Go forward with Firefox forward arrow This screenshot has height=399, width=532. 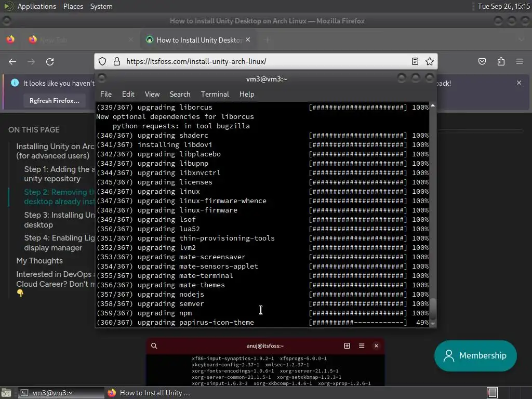tap(31, 62)
